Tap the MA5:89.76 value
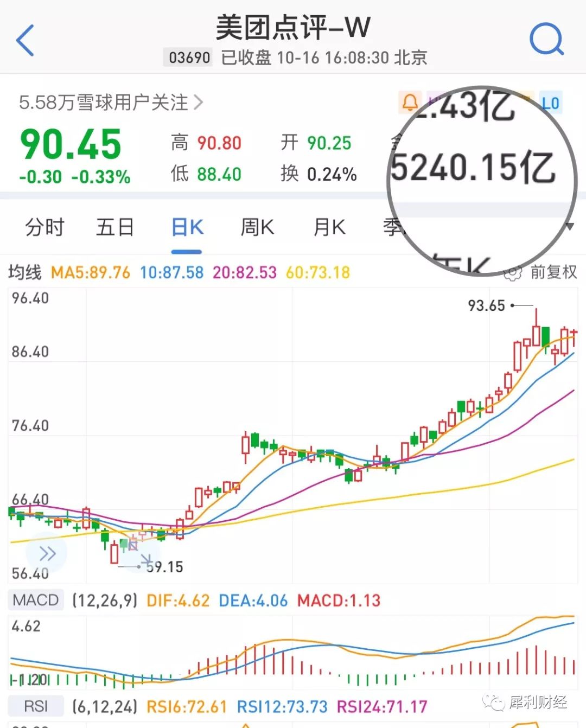This screenshot has width=586, height=728. pyautogui.click(x=91, y=272)
